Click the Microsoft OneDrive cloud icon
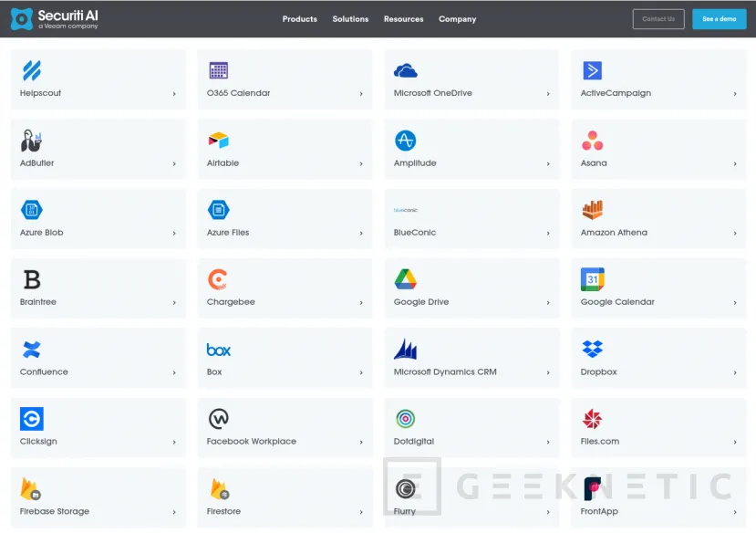 (406, 71)
